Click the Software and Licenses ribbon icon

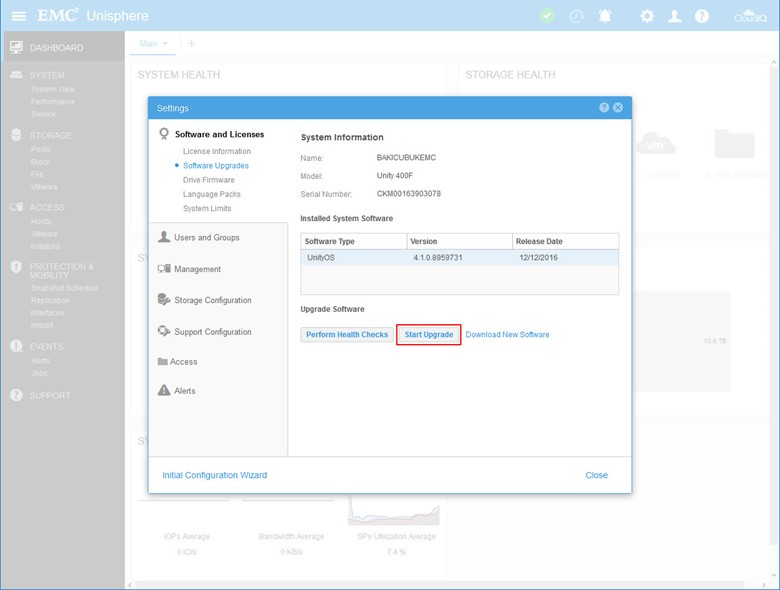pyautogui.click(x=164, y=134)
